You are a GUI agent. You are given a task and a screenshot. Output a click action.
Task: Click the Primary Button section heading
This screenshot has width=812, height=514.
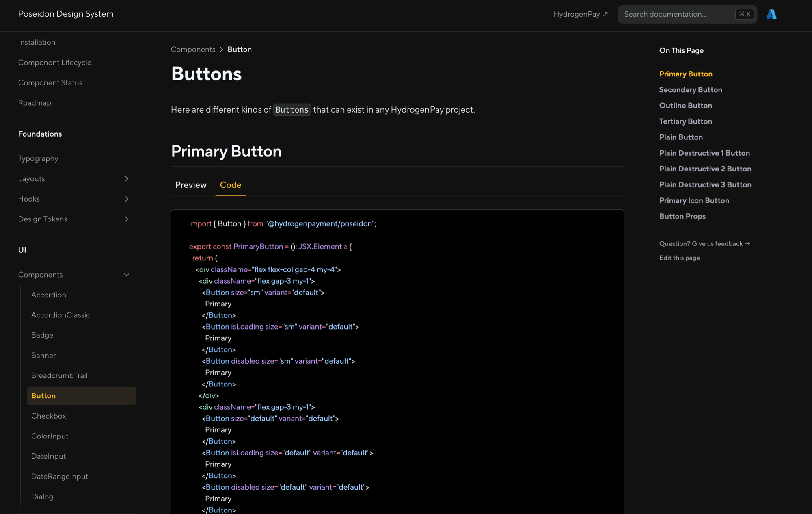[x=226, y=152]
